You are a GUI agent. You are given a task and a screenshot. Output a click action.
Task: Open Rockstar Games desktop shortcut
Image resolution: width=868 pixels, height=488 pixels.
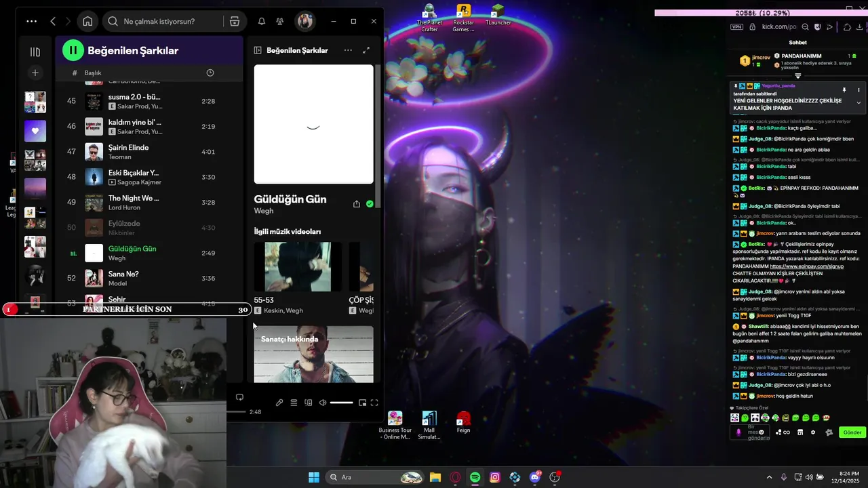pyautogui.click(x=463, y=18)
